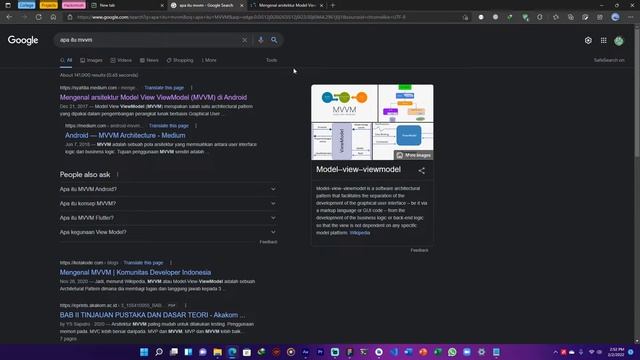
Task: Open the Google account avatar
Action: click(619, 40)
